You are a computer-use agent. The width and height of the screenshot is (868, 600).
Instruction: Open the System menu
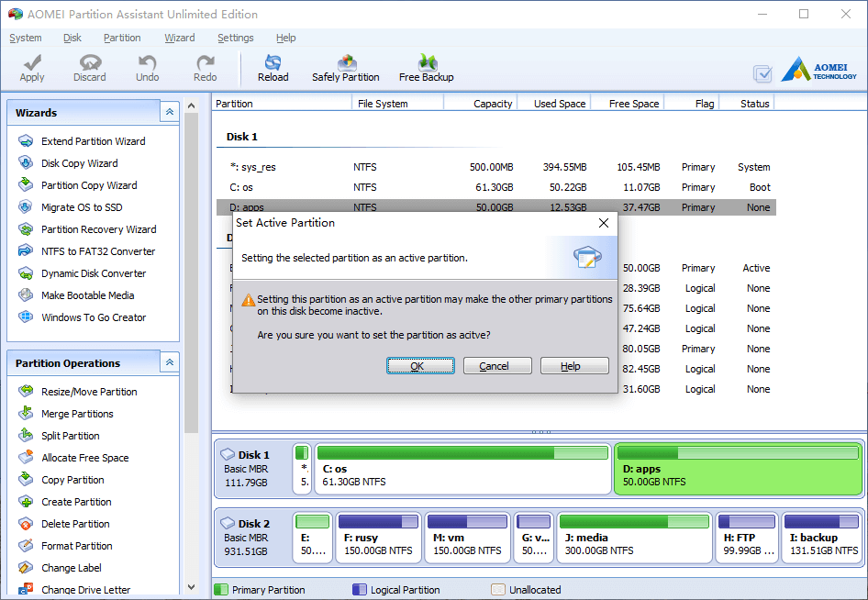coord(26,38)
